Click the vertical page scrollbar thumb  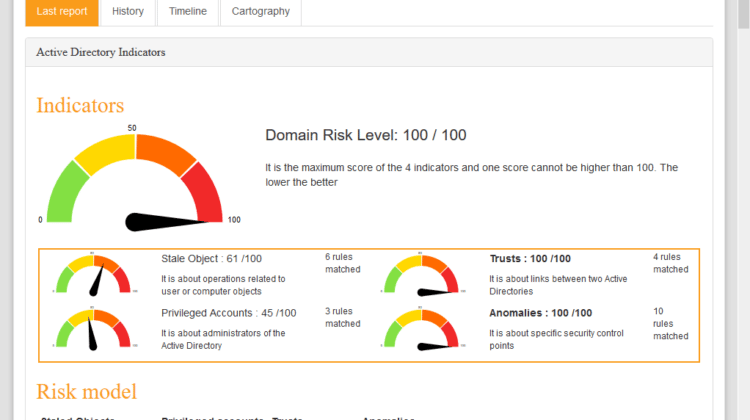pyautogui.click(x=744, y=14)
